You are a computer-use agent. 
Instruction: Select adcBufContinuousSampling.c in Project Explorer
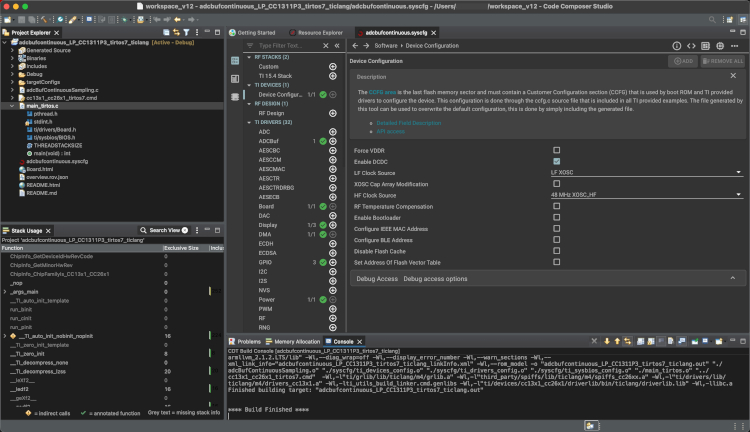(62, 90)
